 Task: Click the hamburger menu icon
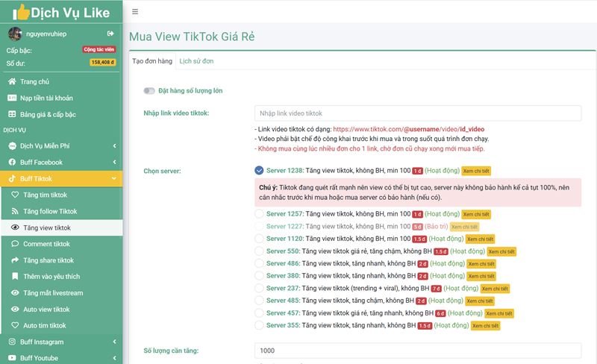click(135, 12)
